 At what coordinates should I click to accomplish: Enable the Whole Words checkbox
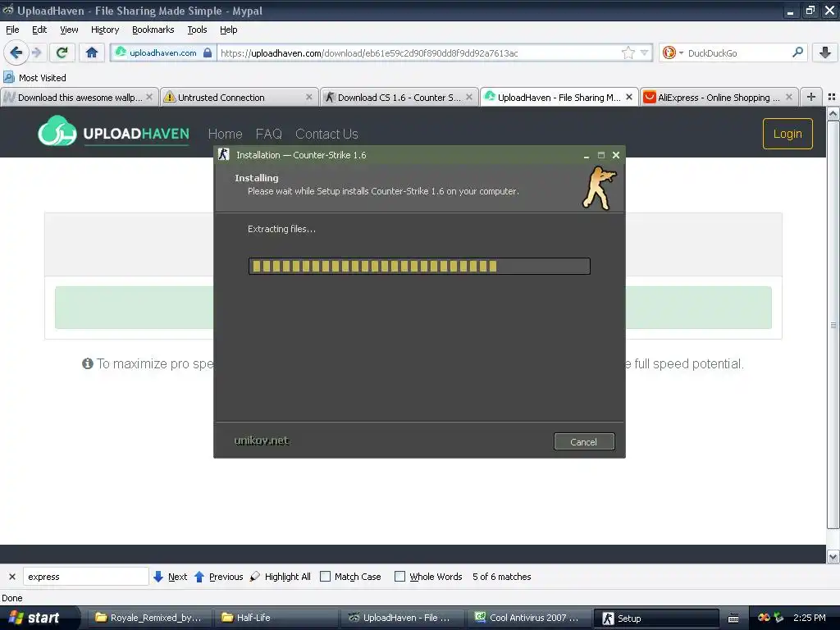tap(399, 577)
